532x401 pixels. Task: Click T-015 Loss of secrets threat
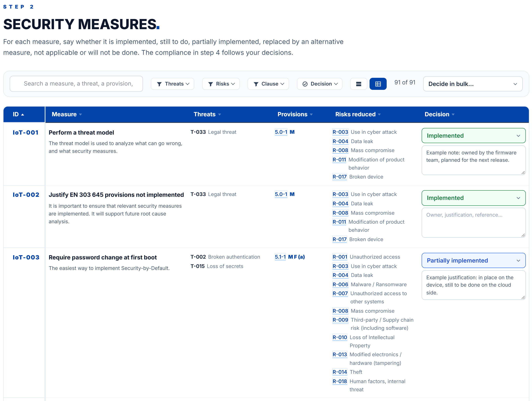[217, 266]
